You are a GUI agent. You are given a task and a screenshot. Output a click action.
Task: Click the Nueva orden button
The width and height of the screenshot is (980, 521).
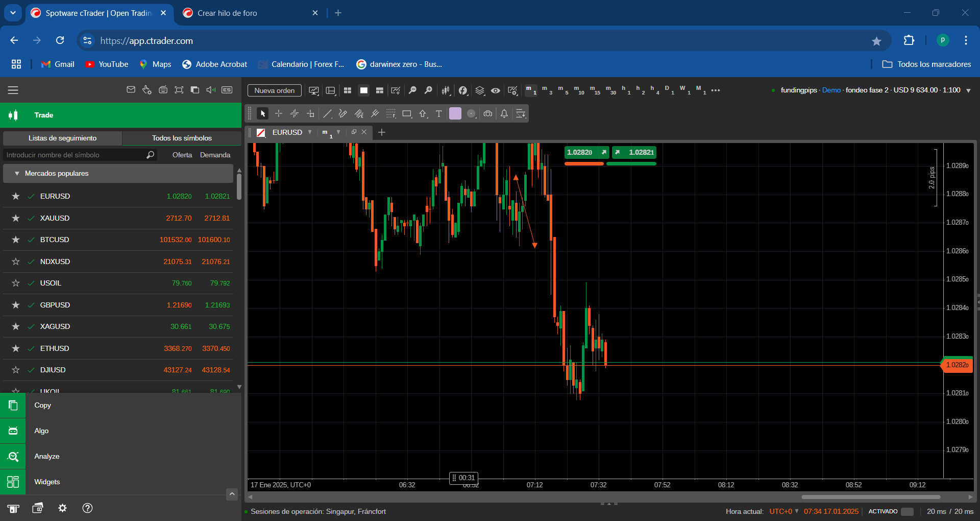tap(275, 90)
